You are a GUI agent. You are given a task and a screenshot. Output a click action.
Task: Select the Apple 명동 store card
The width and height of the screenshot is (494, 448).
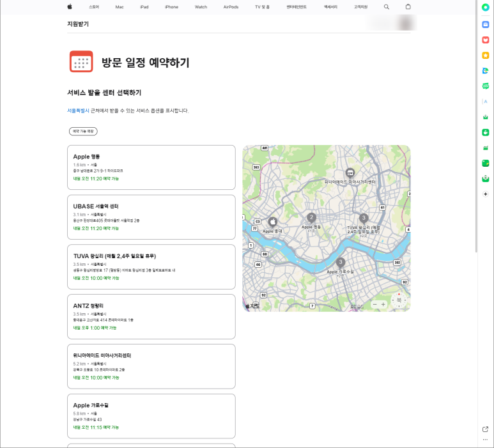[x=151, y=167]
